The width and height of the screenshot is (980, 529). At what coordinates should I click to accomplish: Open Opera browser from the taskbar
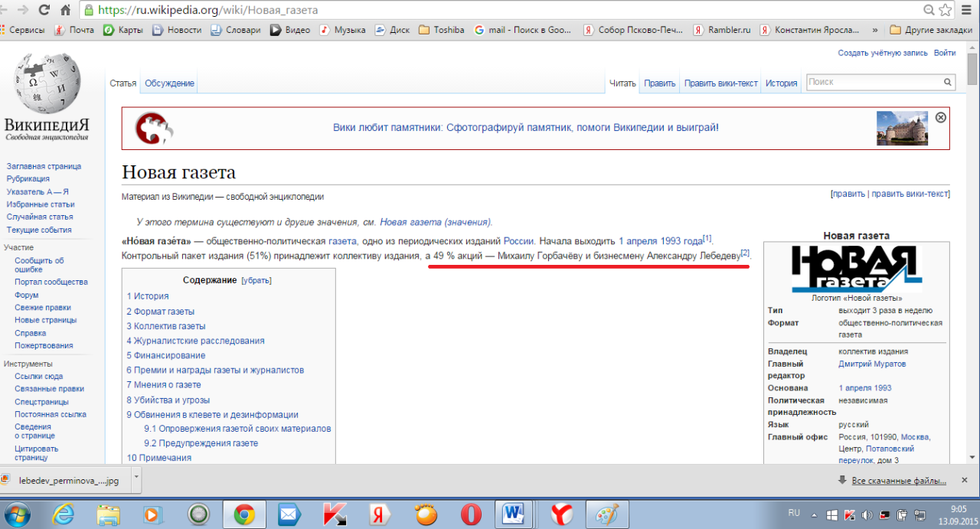tap(469, 514)
